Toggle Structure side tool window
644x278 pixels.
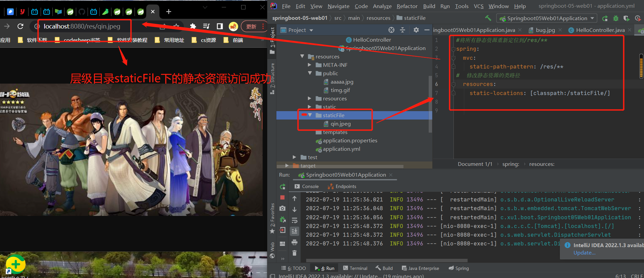[x=272, y=78]
